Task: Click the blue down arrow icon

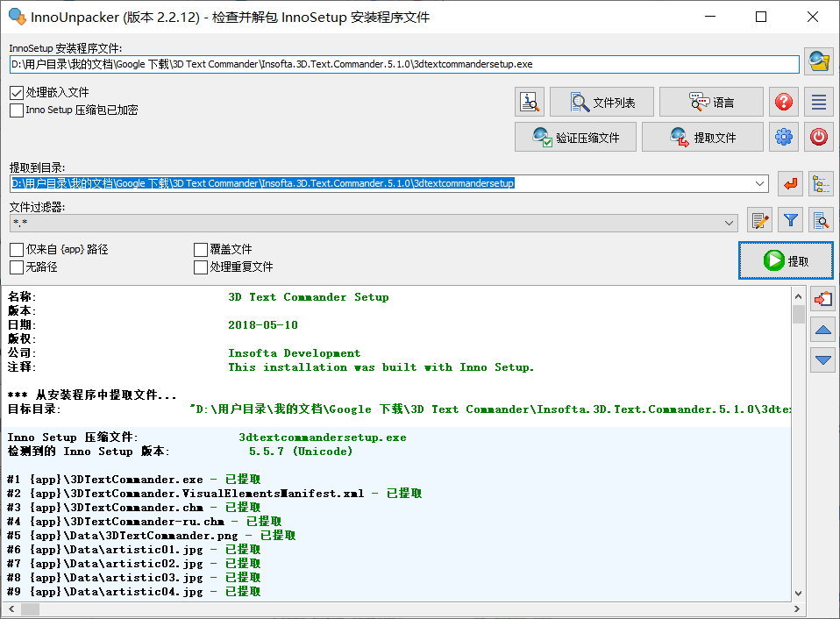Action: 822,359
